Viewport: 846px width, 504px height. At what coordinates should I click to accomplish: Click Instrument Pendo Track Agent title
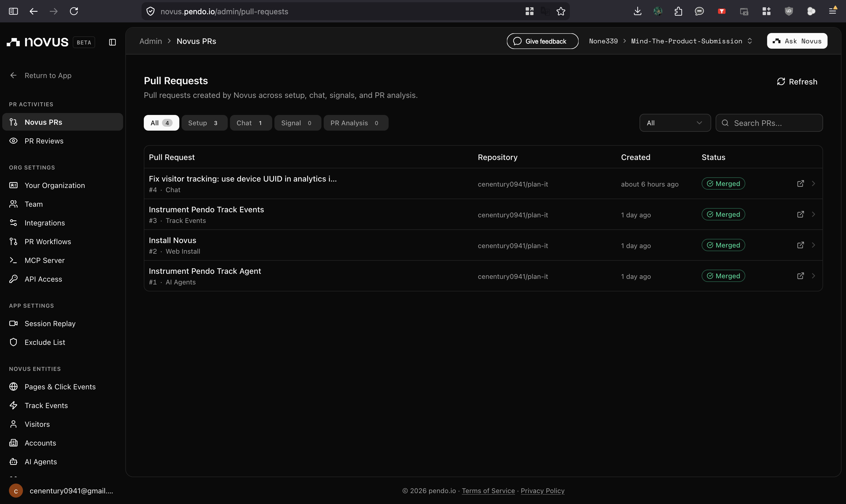205,271
